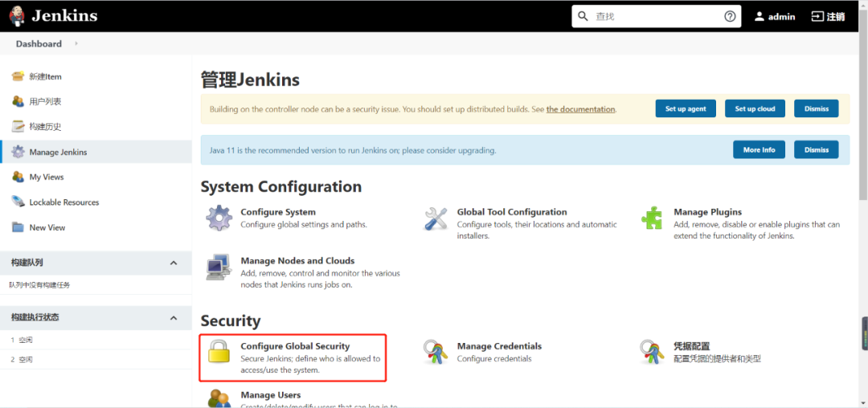
Task: Click the Configure System gear icon
Action: (x=219, y=218)
